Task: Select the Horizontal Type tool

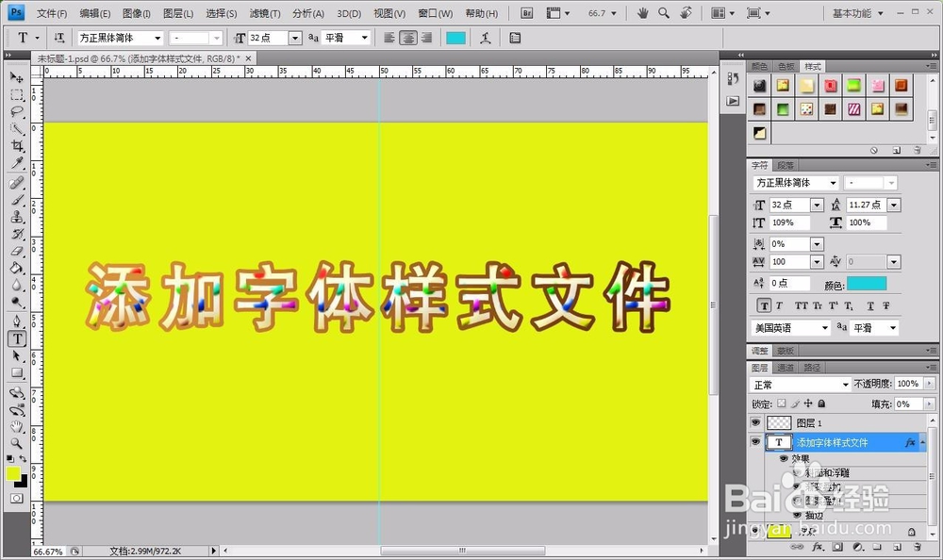Action: tap(17, 338)
